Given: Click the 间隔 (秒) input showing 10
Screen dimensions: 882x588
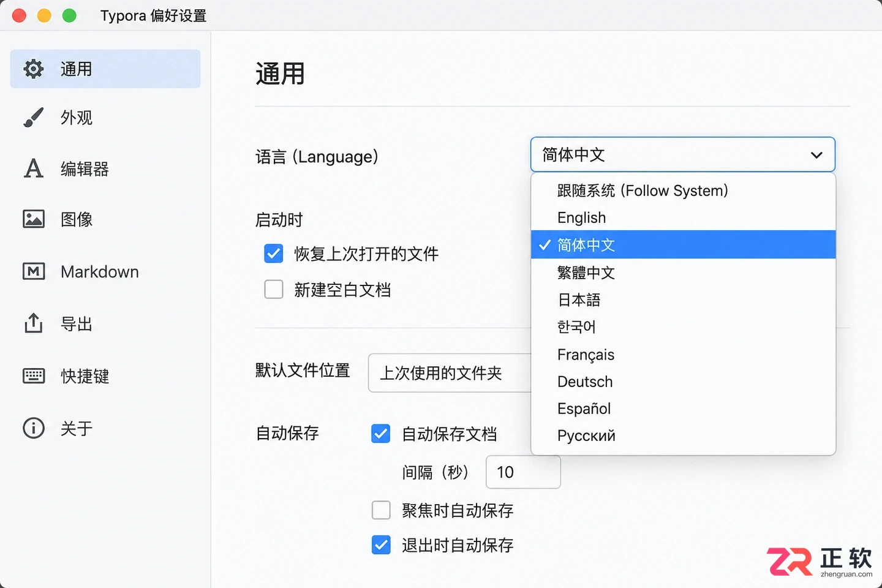Looking at the screenshot, I should pyautogui.click(x=523, y=472).
